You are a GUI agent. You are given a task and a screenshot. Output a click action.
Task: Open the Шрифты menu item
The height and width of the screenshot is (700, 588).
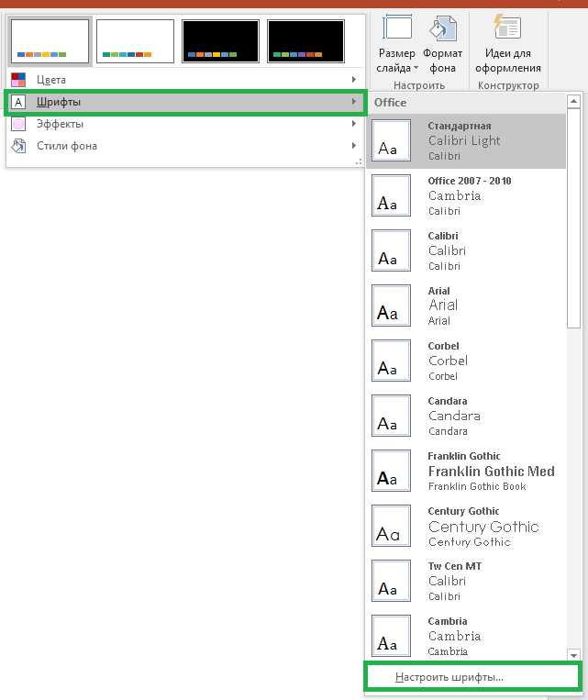[185, 102]
